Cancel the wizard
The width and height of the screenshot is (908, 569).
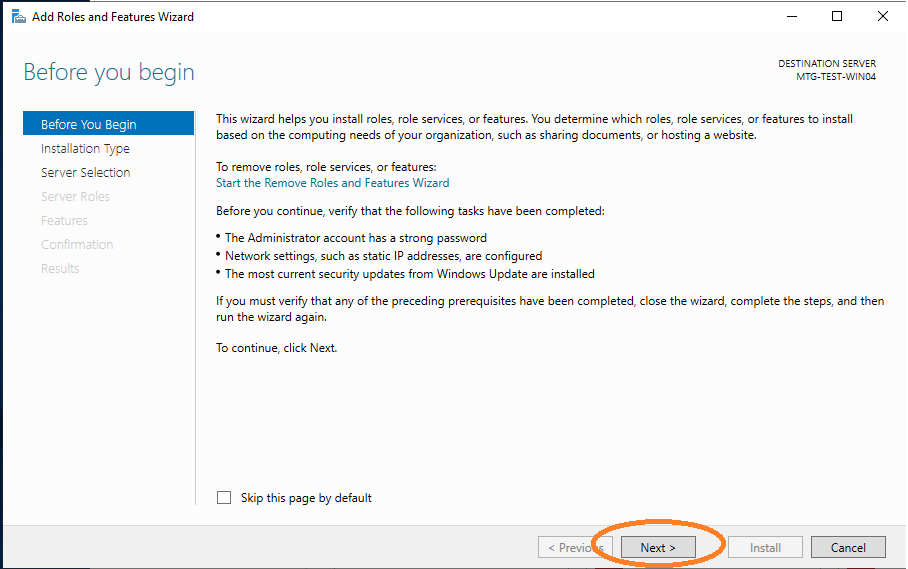(847, 547)
